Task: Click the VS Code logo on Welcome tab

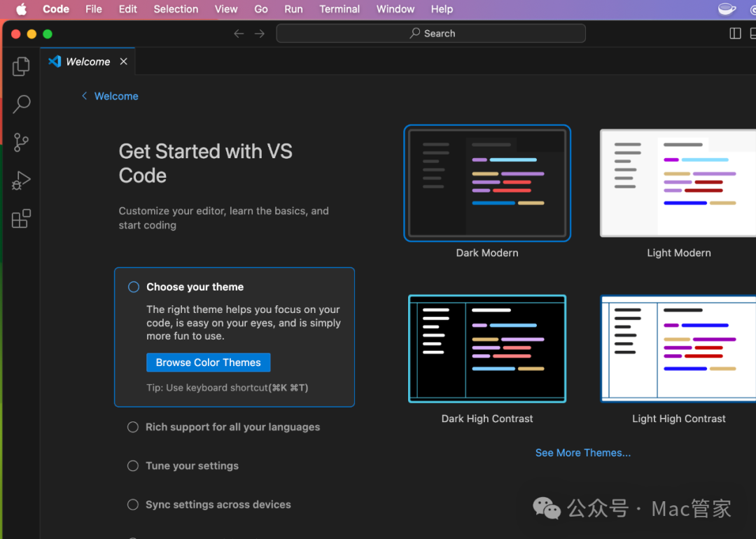Action: tap(55, 61)
